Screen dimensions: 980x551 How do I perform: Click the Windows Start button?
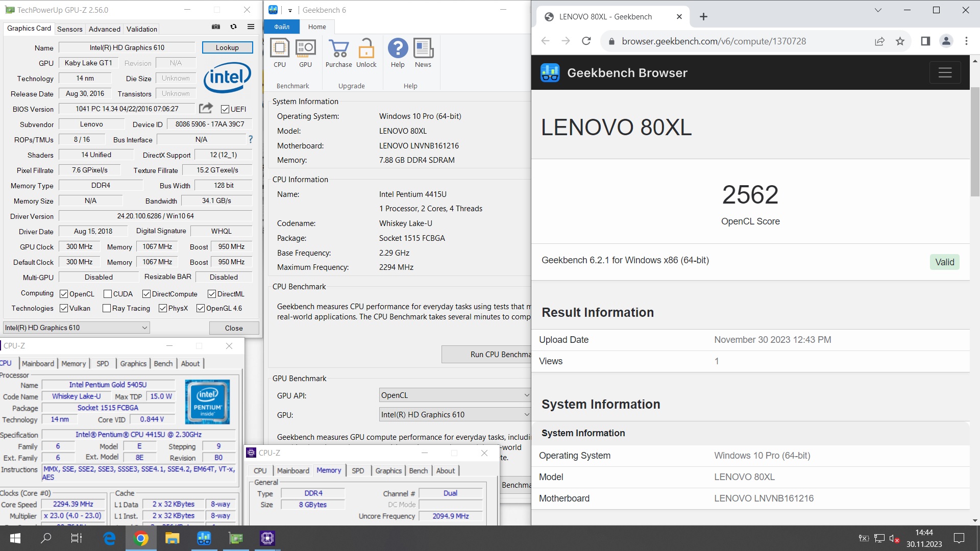pos(15,538)
